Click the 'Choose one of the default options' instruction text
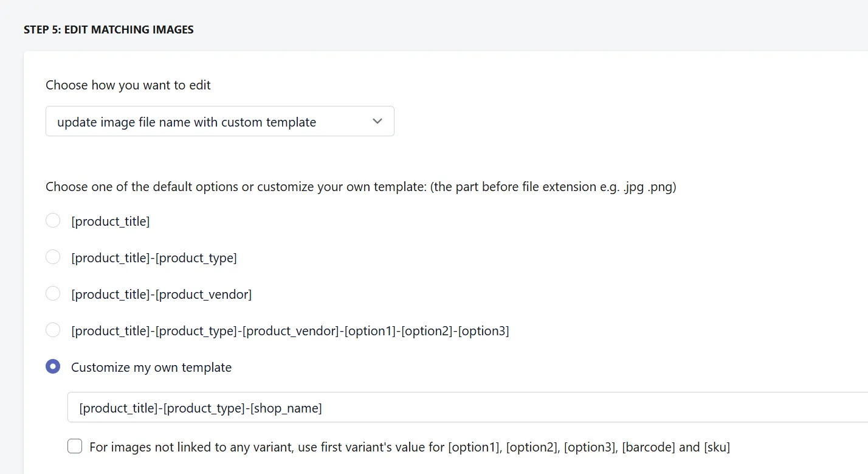Viewport: 868px width, 474px height. point(361,187)
